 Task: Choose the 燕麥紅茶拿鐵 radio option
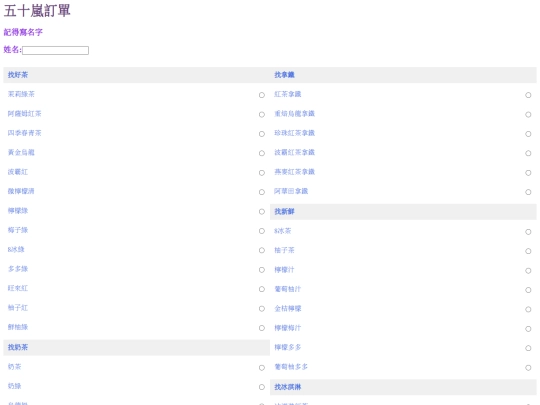[528, 173]
